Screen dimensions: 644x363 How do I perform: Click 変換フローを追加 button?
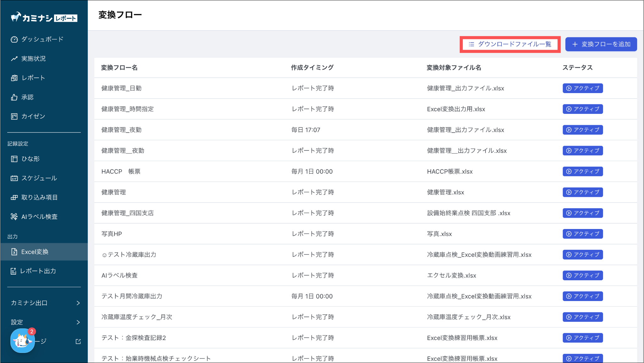point(601,44)
